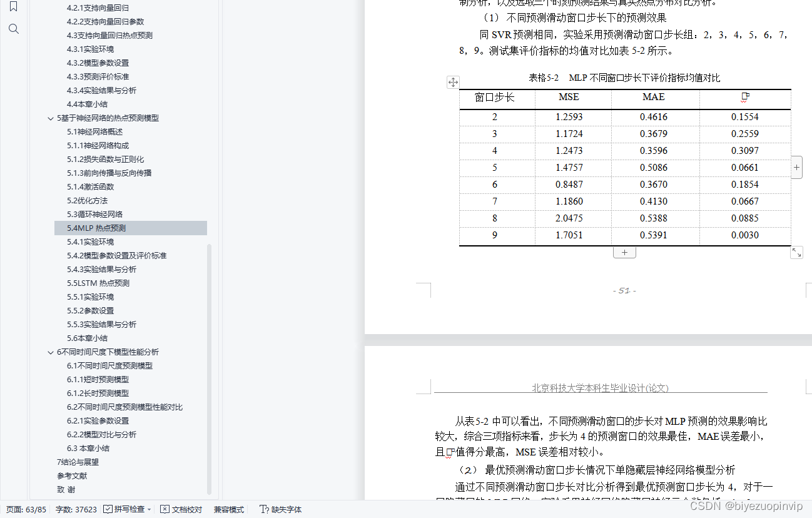Select highlighted 5.4MLP 热点预测 outline item

click(130, 228)
